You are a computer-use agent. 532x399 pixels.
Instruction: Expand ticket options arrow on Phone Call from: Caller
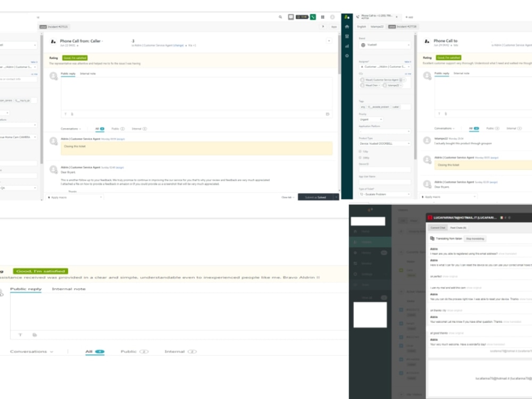coord(329,41)
